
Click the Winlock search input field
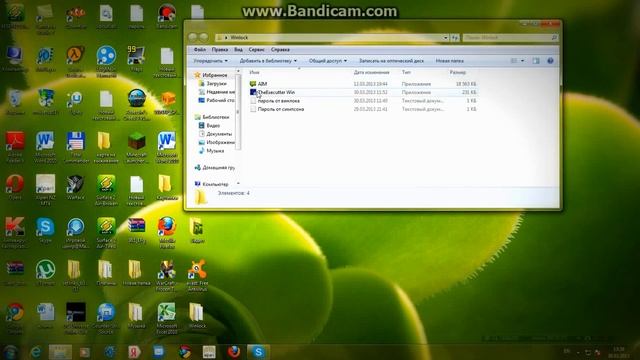[x=511, y=38]
